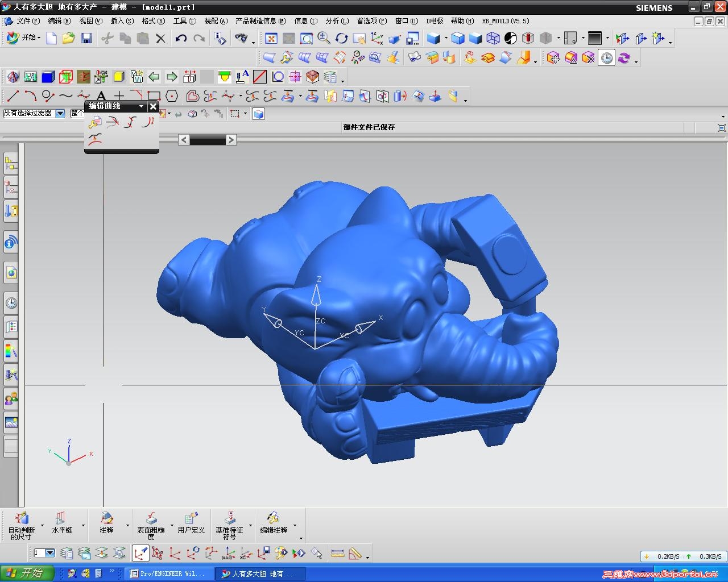Click the green right arrow icon
728x582 pixels.
click(172, 76)
